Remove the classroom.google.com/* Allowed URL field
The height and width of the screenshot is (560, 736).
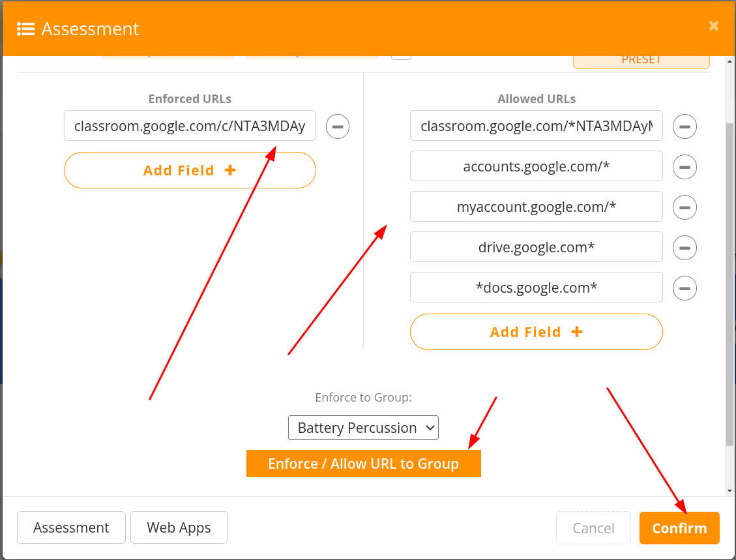pyautogui.click(x=684, y=126)
